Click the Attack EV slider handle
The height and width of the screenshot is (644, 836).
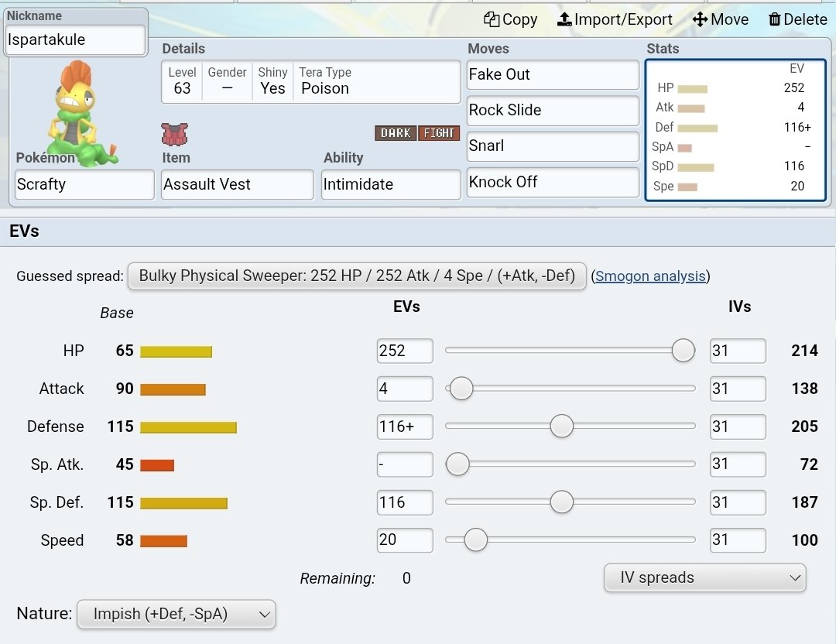(x=461, y=388)
